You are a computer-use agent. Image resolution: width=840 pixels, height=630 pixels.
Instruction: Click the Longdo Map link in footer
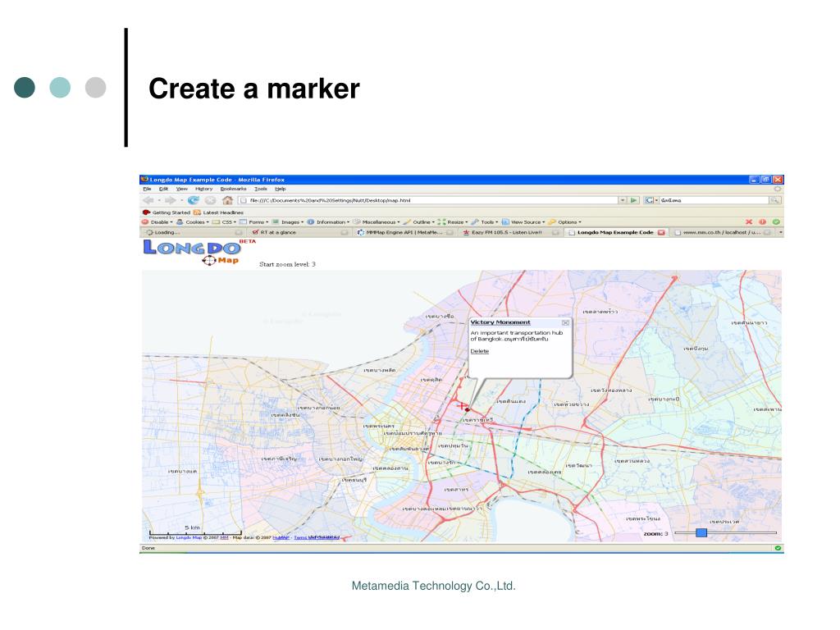[x=189, y=537]
